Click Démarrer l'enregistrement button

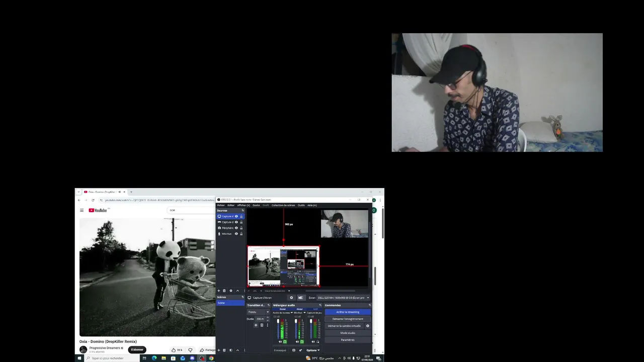[348, 319]
